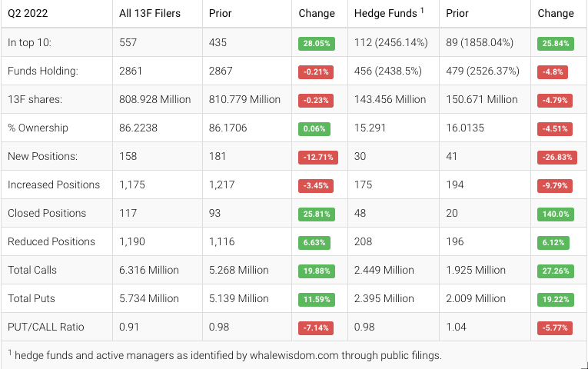Select the 11.59% Total Puts badge
The image size is (588, 369).
pyautogui.click(x=316, y=300)
